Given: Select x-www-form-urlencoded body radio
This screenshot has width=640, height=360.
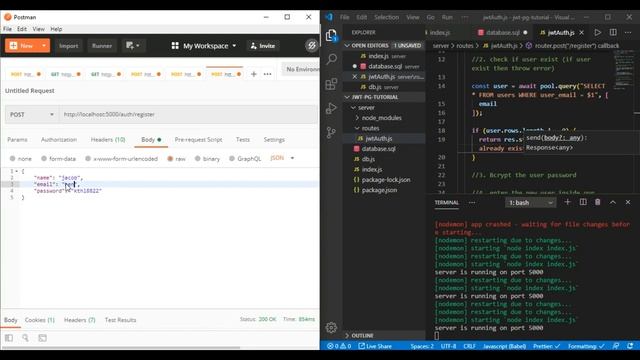Looking at the screenshot, I should pos(88,158).
